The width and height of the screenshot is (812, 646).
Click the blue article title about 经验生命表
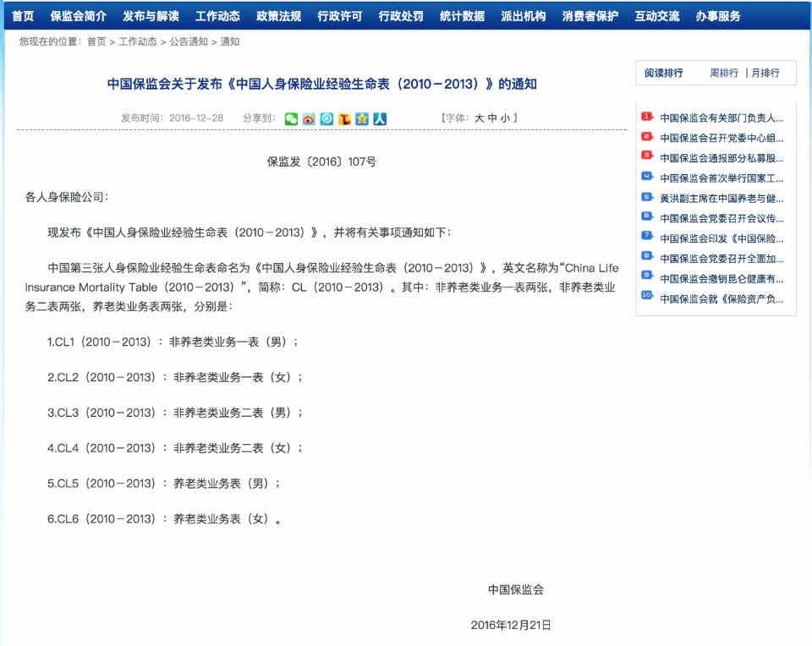(x=321, y=84)
